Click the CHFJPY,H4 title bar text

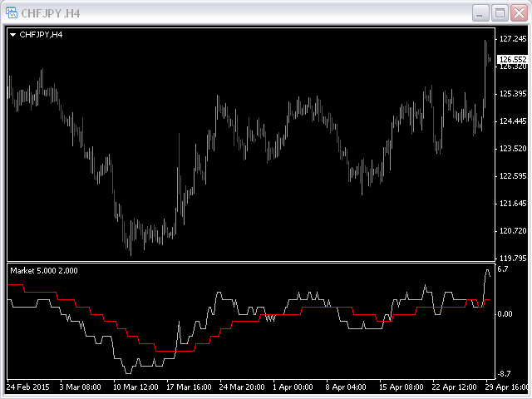(x=50, y=12)
